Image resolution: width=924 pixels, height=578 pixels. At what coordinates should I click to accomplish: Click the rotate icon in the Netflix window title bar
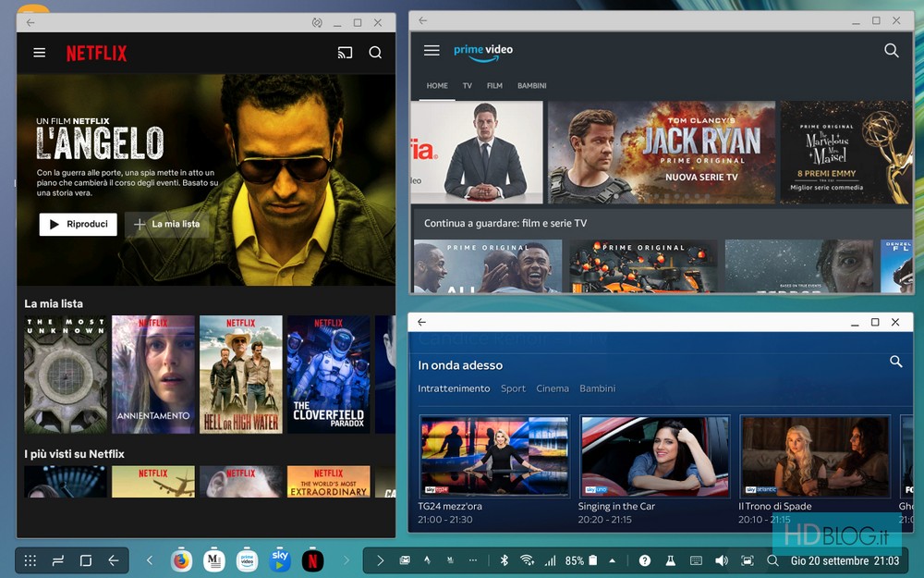[x=317, y=22]
